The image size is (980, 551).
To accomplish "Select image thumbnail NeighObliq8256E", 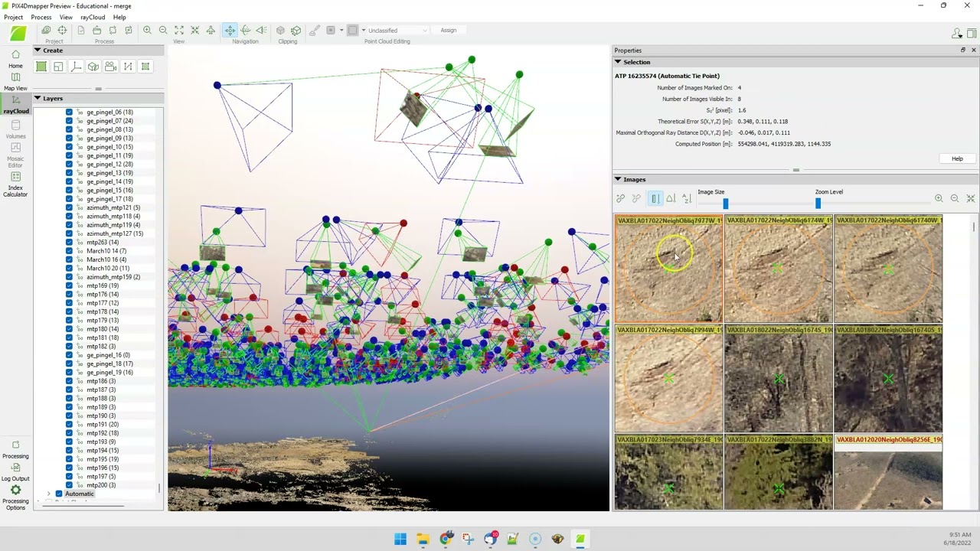I will (x=888, y=472).
